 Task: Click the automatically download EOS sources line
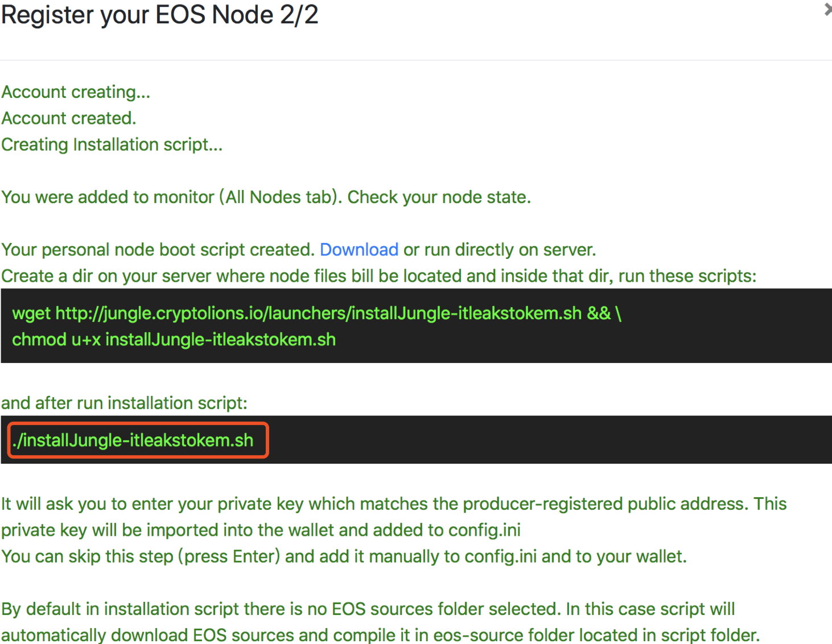tap(380, 635)
